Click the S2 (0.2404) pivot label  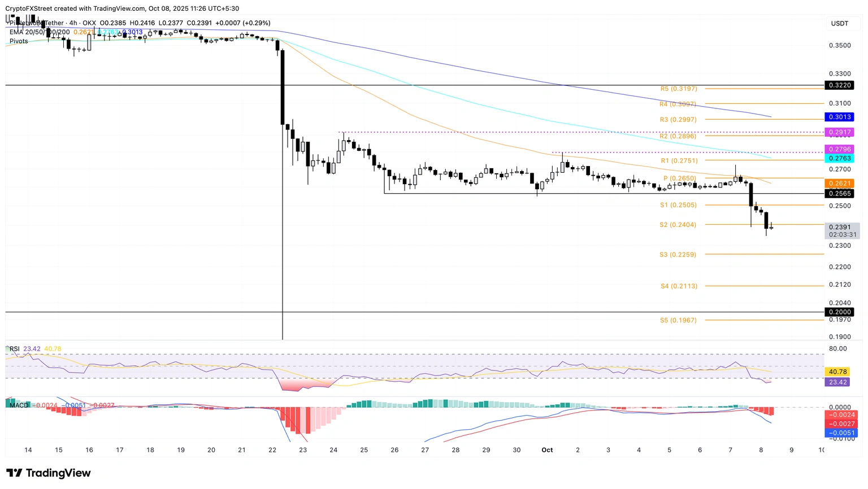[x=678, y=225]
